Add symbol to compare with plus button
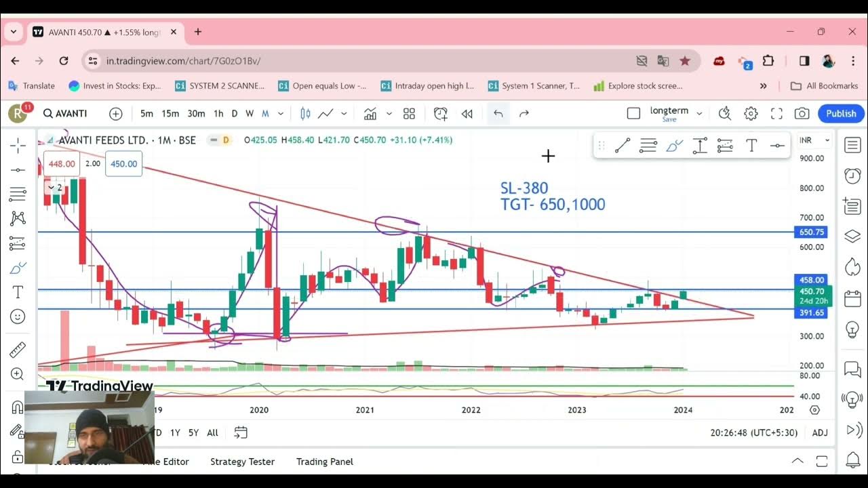The width and height of the screenshot is (868, 488). [116, 113]
